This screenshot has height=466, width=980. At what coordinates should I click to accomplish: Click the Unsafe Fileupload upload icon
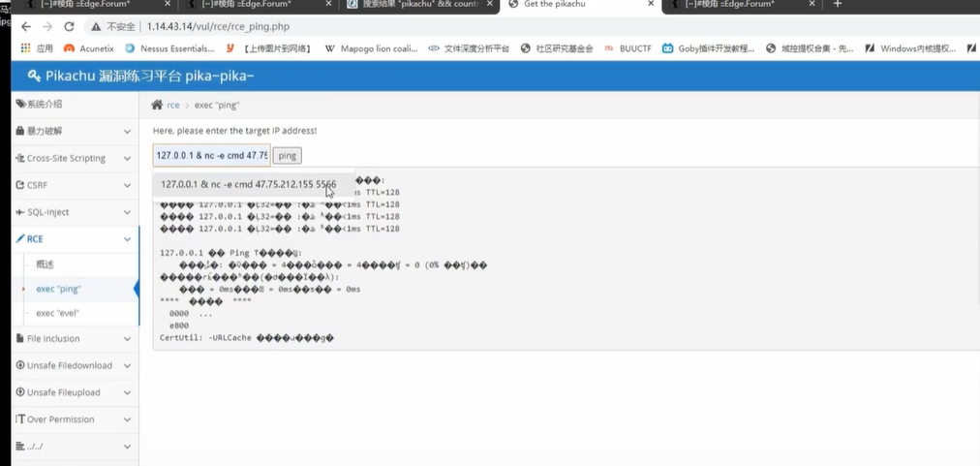tap(20, 392)
